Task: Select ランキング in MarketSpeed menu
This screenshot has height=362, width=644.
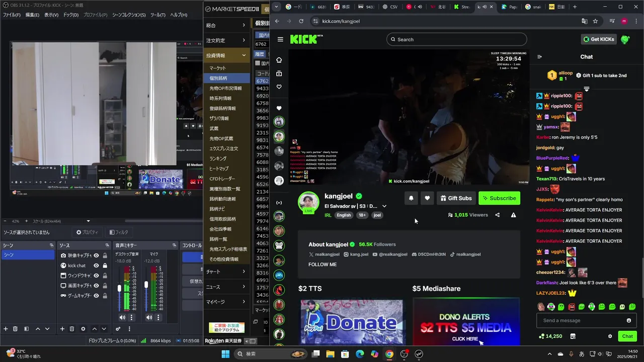Action: tap(226, 158)
